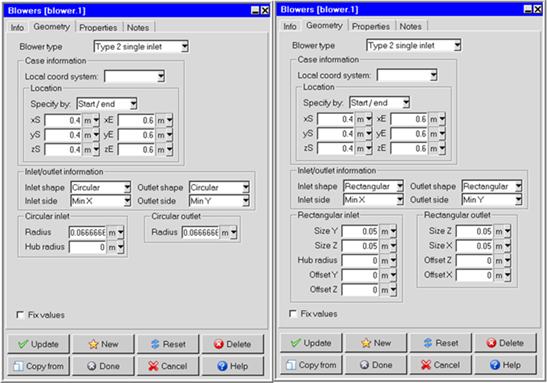Viewport: 547px width, 383px height.
Task: Click Delete button in right Blowers window
Action: tap(506, 343)
